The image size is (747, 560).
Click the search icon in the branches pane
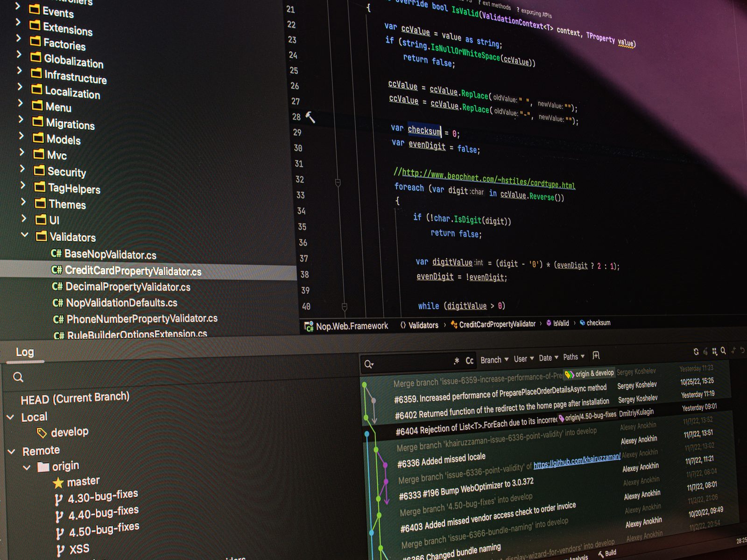18,377
